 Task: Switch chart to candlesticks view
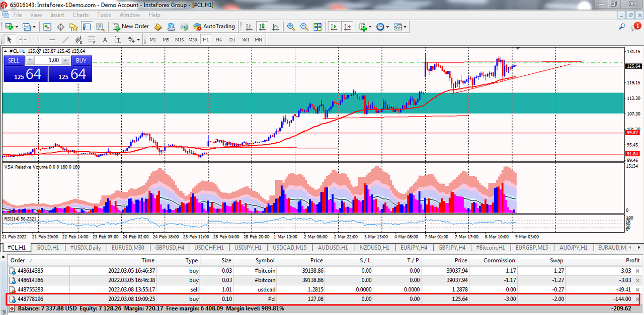click(x=262, y=27)
